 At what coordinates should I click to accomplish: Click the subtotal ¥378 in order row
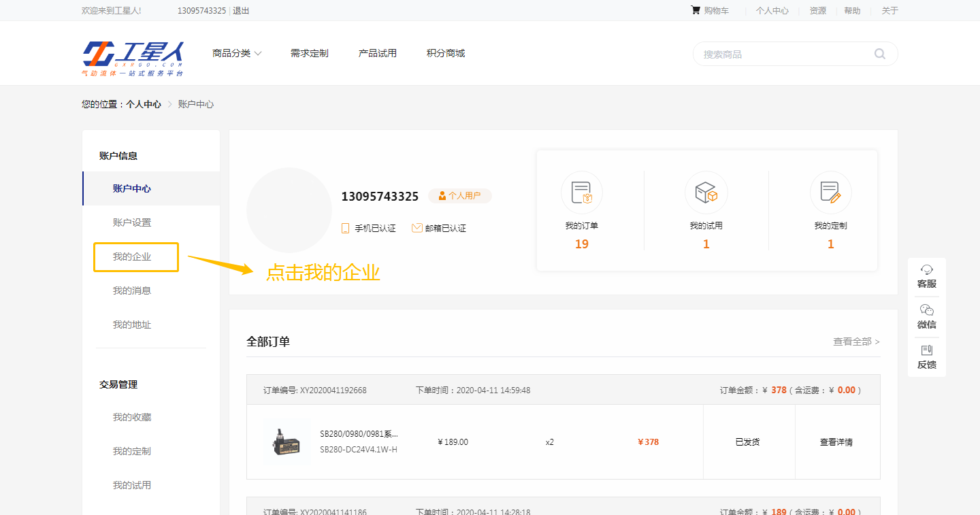[648, 442]
